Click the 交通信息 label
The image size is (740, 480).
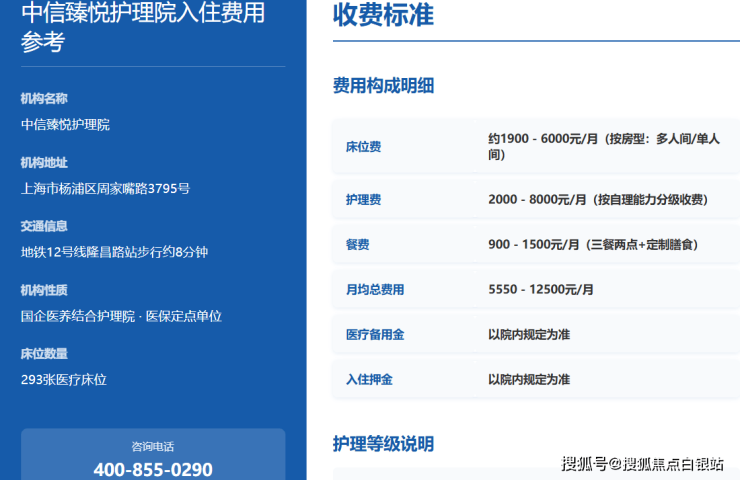(x=44, y=226)
